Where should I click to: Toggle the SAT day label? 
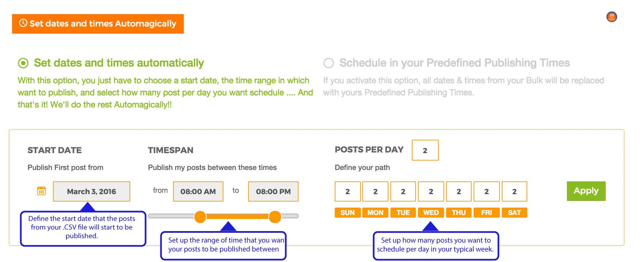(514, 213)
